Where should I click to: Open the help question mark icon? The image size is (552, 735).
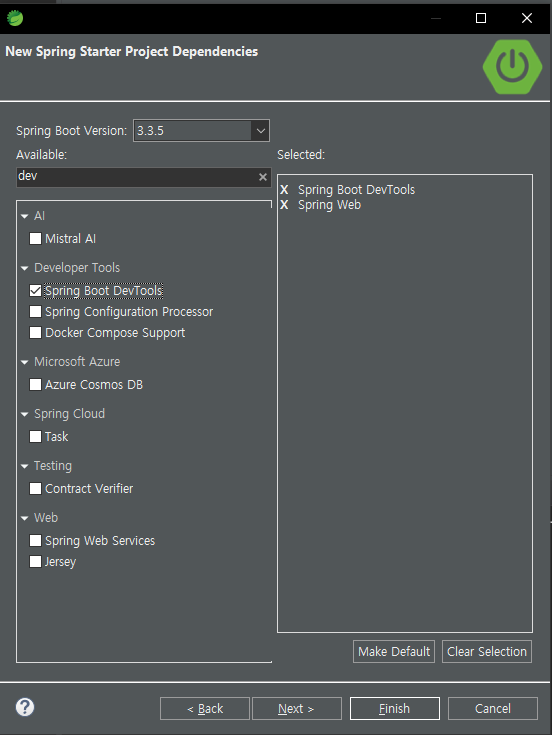(25, 707)
